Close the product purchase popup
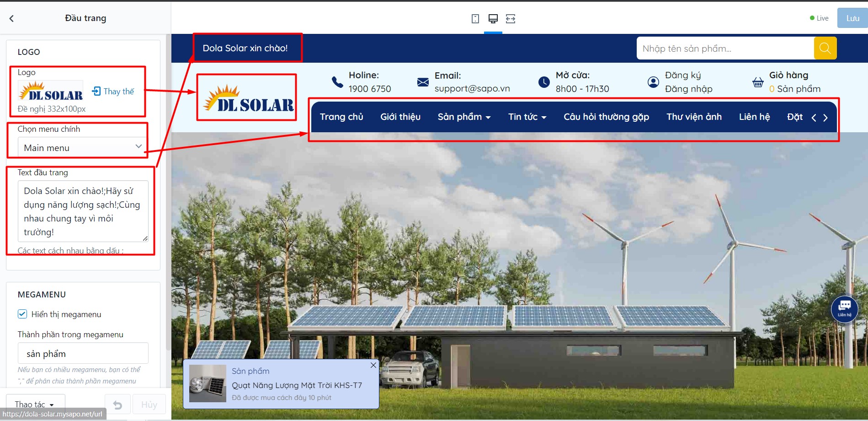 (x=373, y=365)
